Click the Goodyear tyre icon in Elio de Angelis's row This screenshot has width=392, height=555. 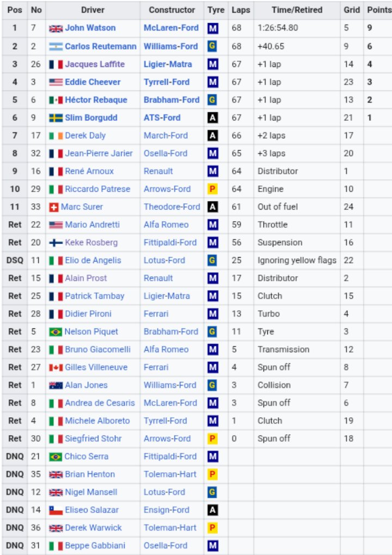(212, 260)
